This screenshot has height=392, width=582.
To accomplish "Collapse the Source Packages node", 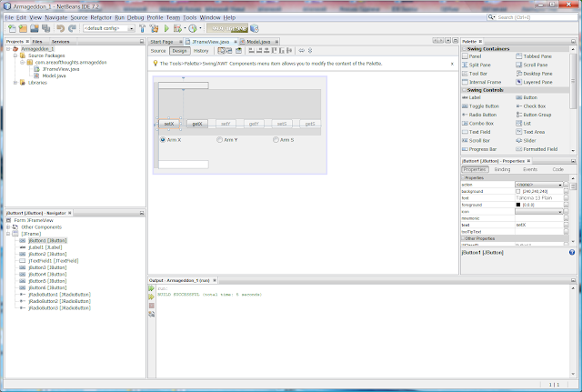I will (x=15, y=55).
